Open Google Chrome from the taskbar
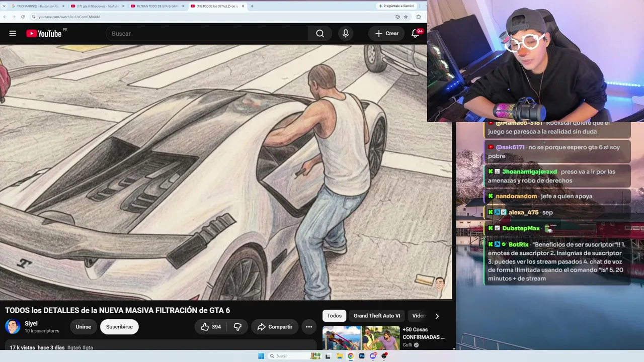644x362 pixels. [351, 356]
